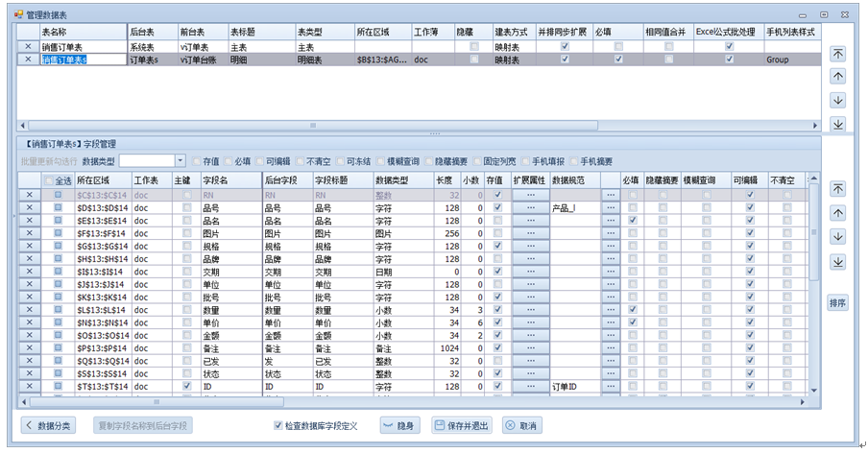Screen dimensions: 868x453
Task: Select the Group cell in 手机列表样式 column
Action: pos(792,60)
